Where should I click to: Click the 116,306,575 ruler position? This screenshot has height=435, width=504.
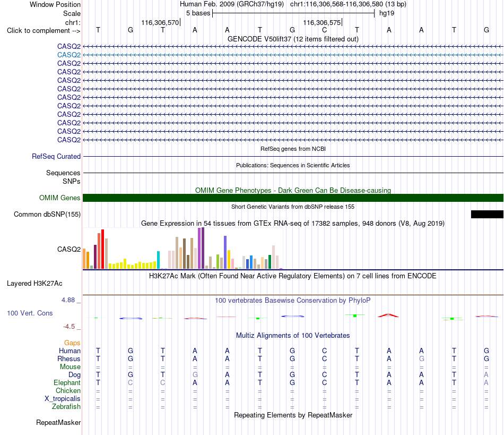321,22
